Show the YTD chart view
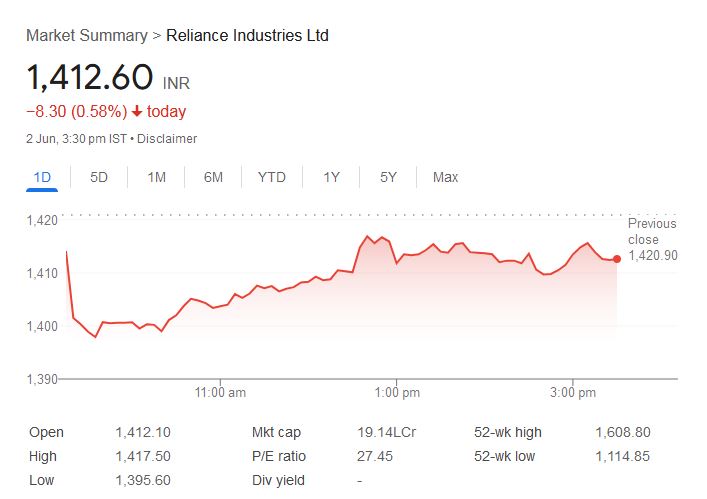Screen dimensions: 707x499 tap(272, 177)
